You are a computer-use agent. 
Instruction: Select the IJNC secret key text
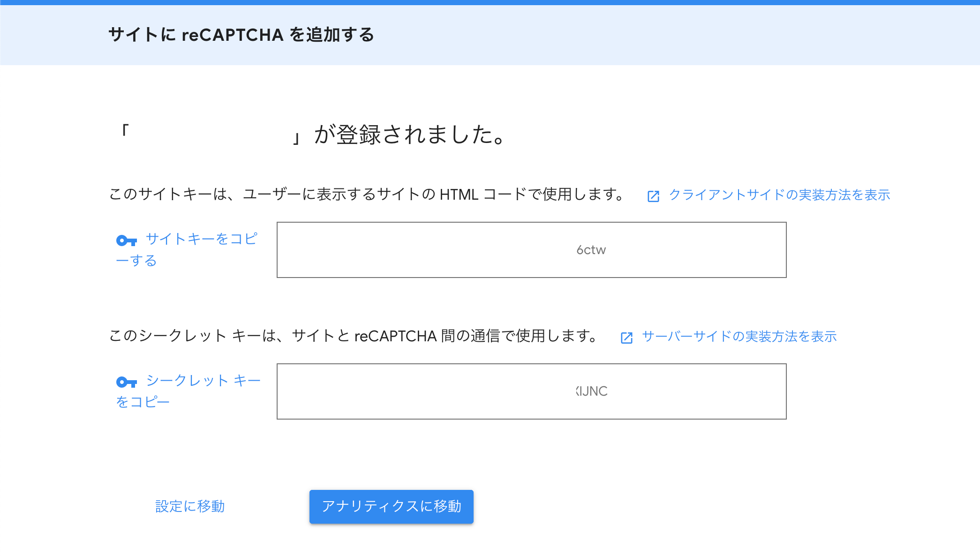[592, 391]
